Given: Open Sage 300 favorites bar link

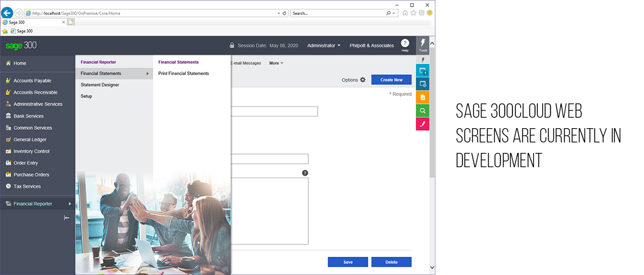Looking at the screenshot, I should tap(21, 31).
